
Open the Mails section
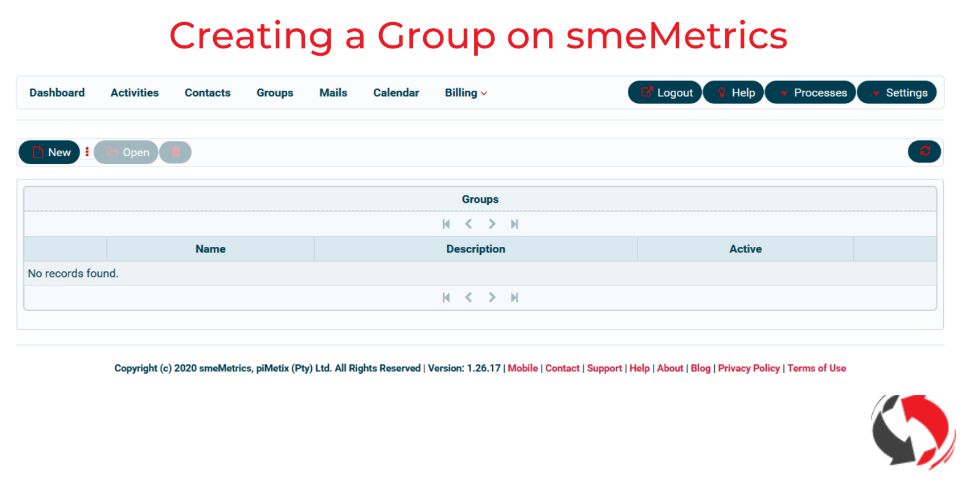tap(333, 92)
